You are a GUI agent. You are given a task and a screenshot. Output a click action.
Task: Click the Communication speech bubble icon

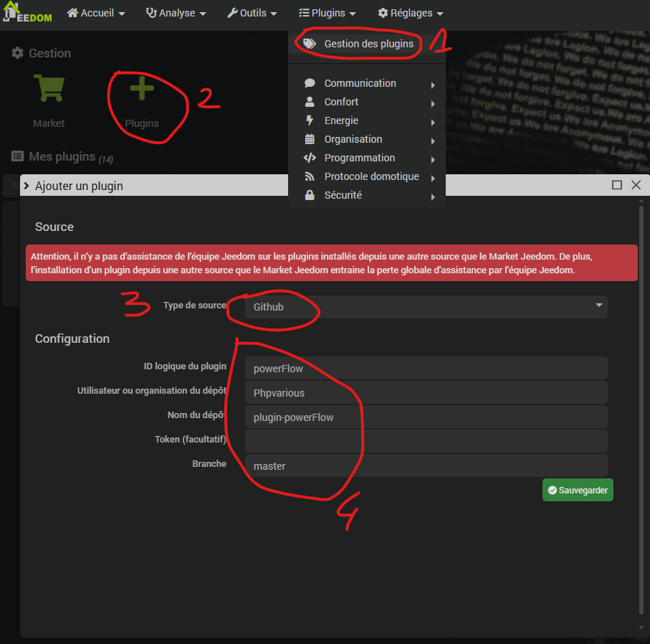310,83
